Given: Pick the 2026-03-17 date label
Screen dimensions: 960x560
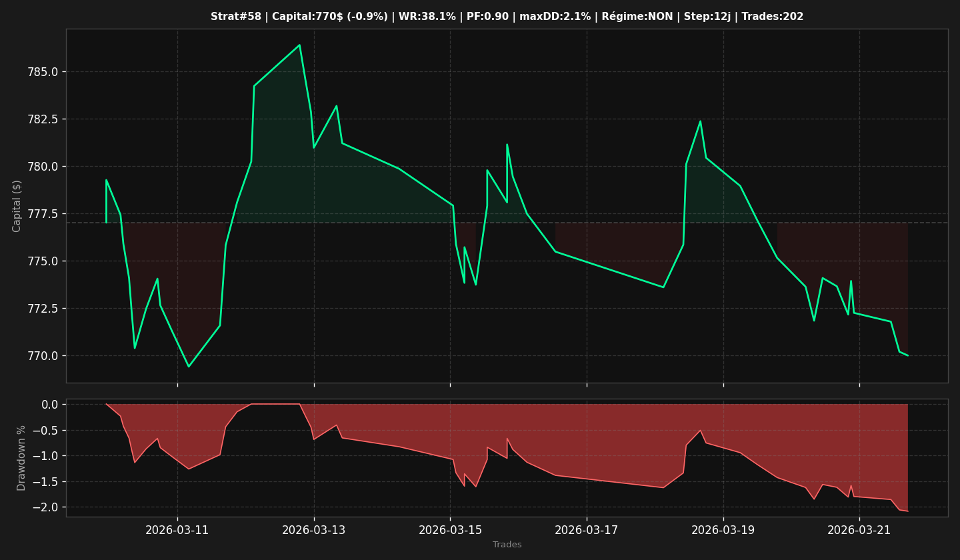Looking at the screenshot, I should tap(587, 530).
